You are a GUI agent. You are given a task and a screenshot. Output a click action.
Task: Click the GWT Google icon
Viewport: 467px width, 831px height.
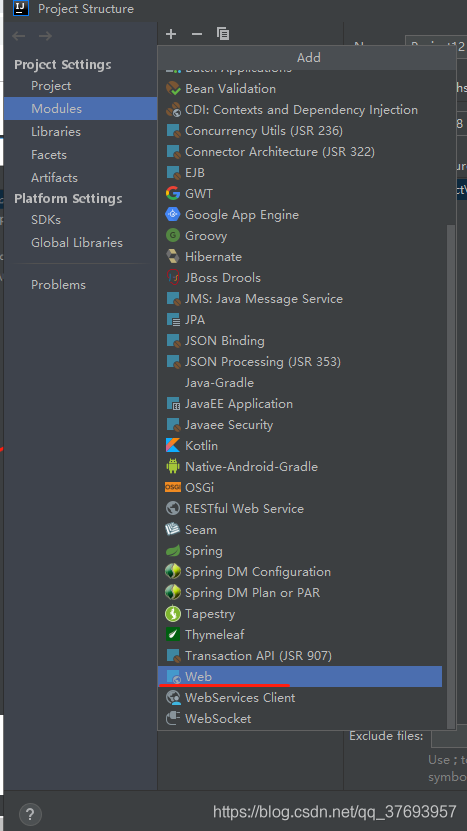pos(173,193)
